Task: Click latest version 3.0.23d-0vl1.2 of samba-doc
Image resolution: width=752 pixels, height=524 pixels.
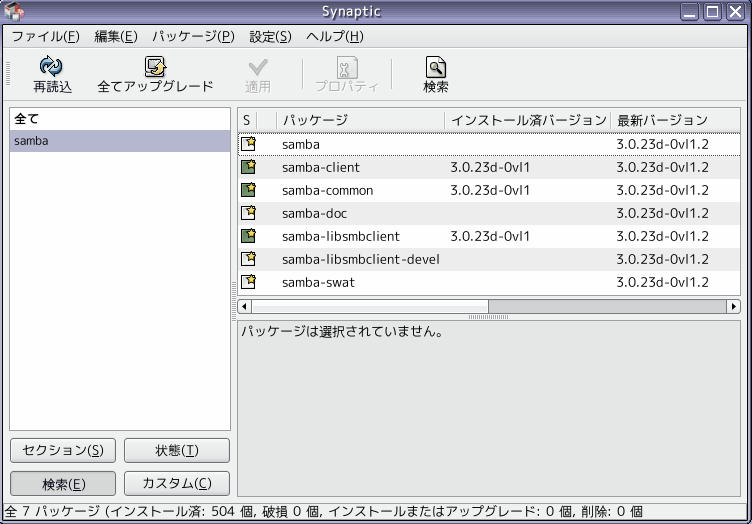Action: coord(662,213)
